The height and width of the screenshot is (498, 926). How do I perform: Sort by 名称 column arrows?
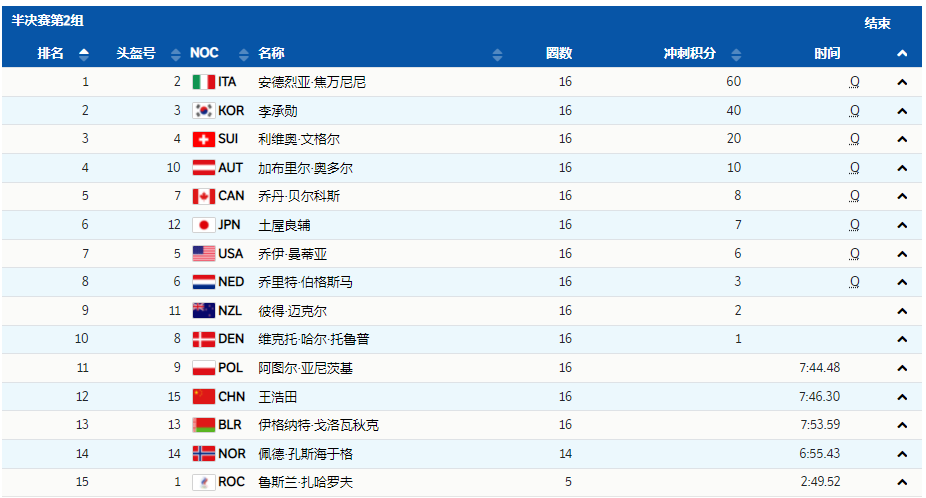[x=497, y=54]
